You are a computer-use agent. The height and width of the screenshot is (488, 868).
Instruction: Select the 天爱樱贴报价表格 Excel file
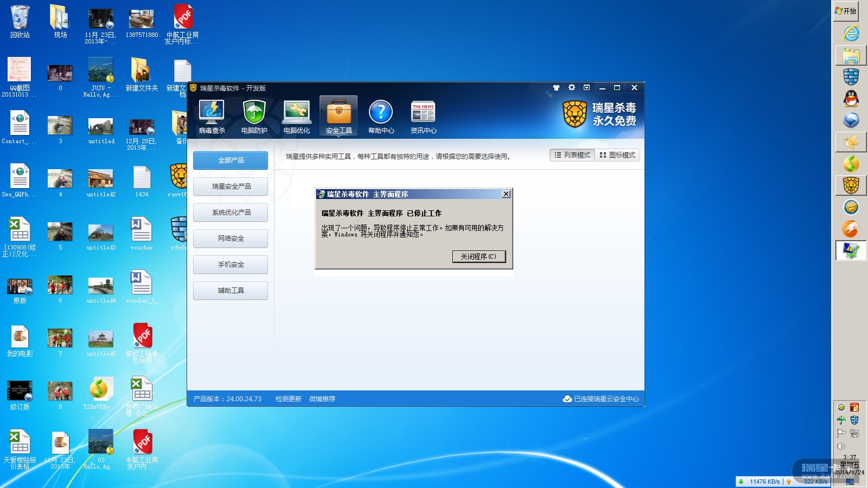(x=20, y=450)
